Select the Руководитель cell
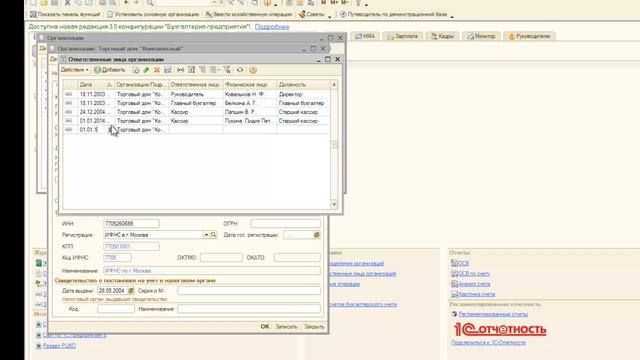 [196, 94]
